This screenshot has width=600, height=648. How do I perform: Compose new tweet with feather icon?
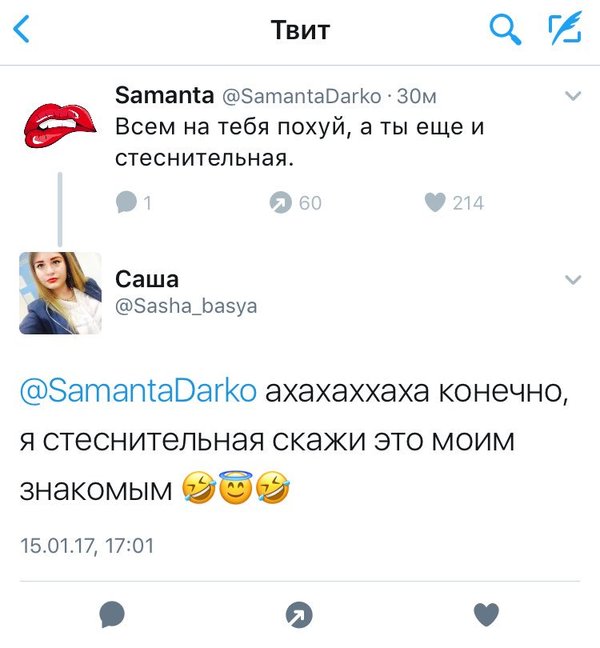click(x=565, y=28)
